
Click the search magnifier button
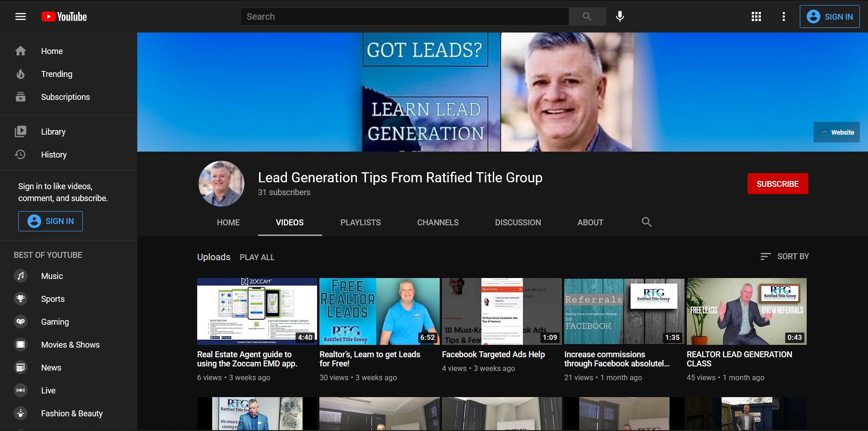tap(587, 16)
